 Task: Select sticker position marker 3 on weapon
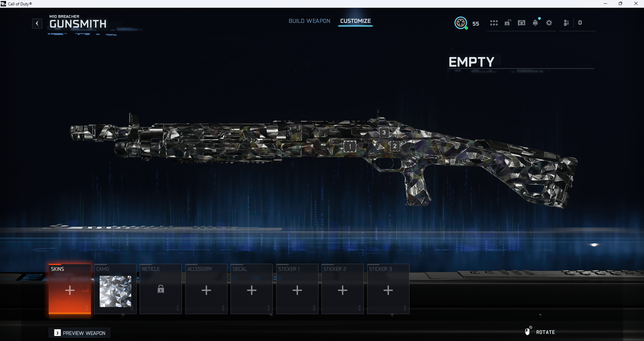pos(384,132)
